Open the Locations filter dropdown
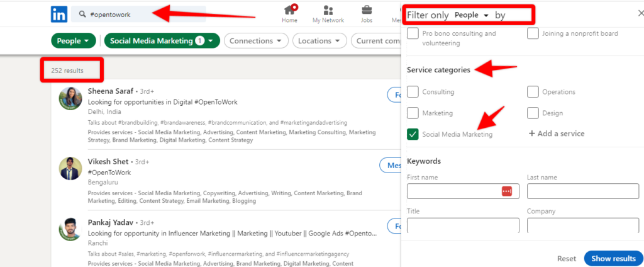 (x=319, y=41)
